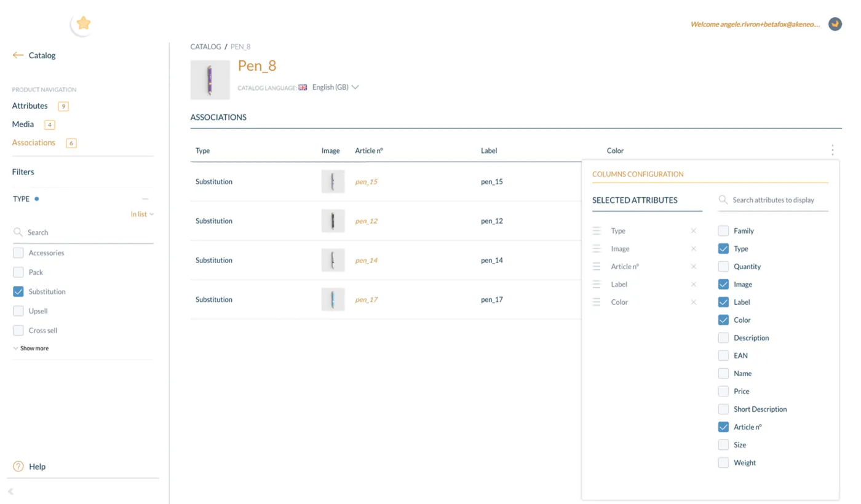861x504 pixels.
Task: Open the pen_12 article link
Action: (x=367, y=221)
